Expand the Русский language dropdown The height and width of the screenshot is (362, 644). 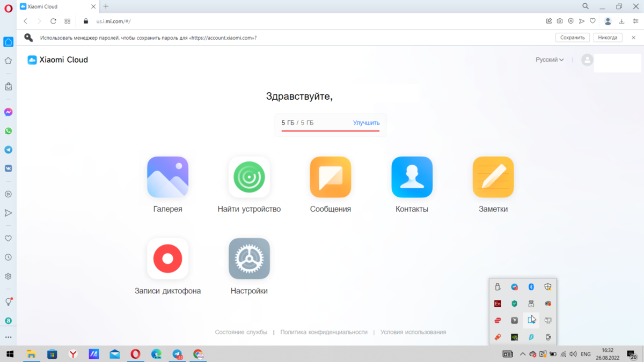click(550, 60)
